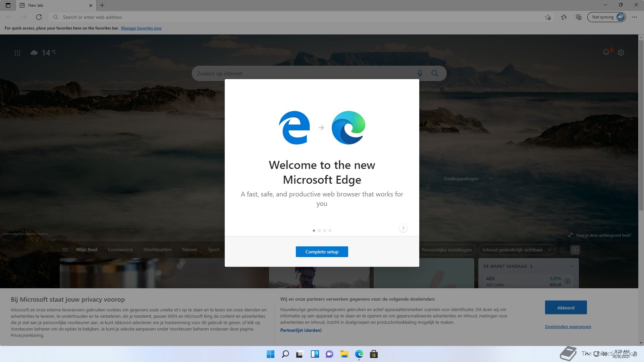Open the feed hamburger menu icon
This screenshot has width=644, height=362.
65,250
